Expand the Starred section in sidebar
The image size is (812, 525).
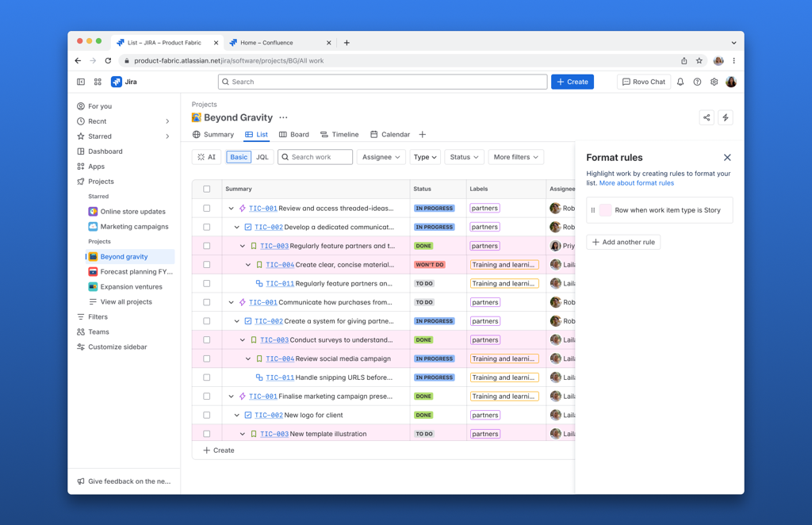(166, 136)
